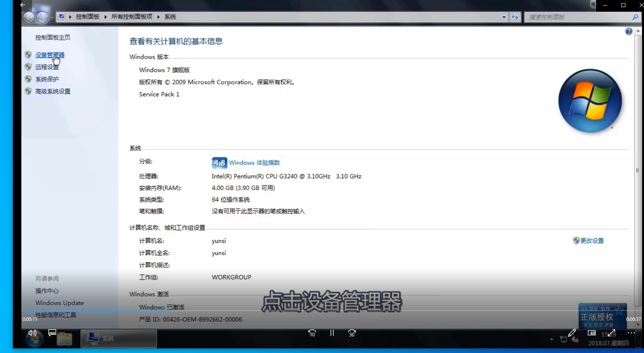Click the '64 位操作系统' system type value
Image resolution: width=644 pixels, height=353 pixels.
click(x=231, y=200)
